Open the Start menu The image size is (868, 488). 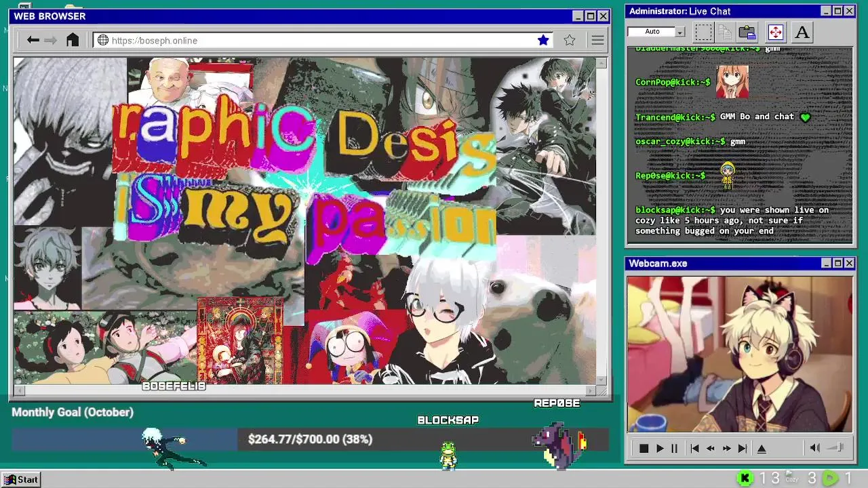tap(21, 479)
